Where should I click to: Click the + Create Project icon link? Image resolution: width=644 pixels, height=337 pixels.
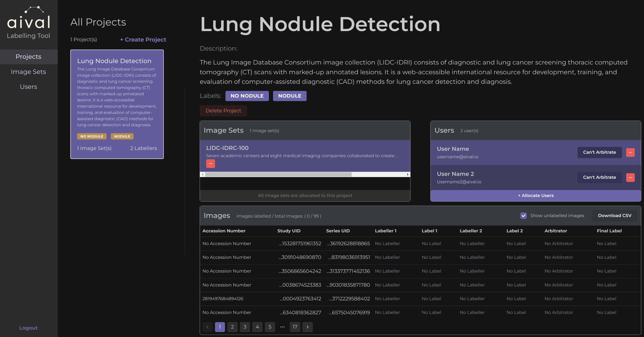tap(143, 39)
